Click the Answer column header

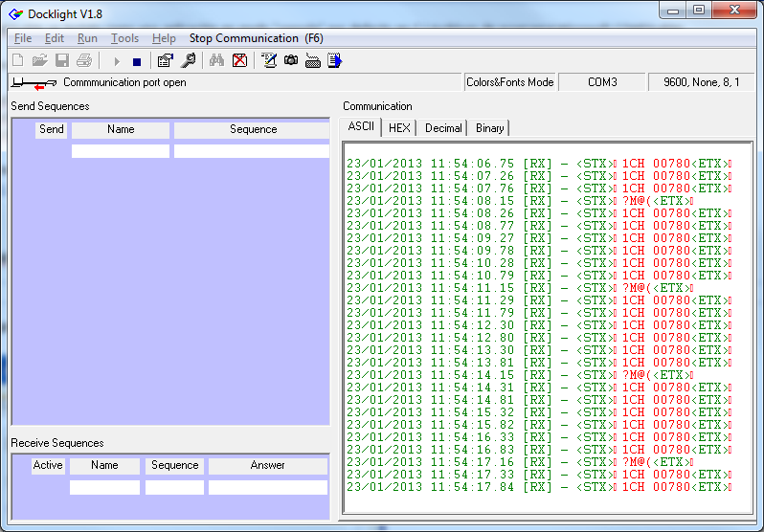(267, 466)
